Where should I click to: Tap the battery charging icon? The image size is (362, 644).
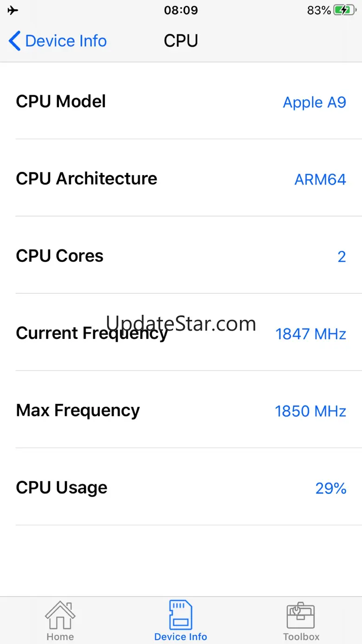[x=345, y=10]
